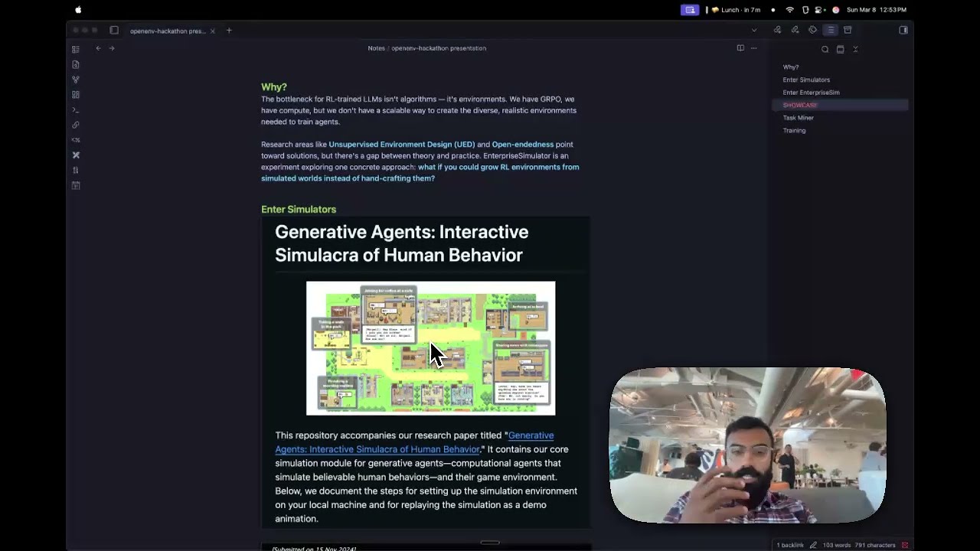Open the 1 backlink status item
The image size is (980, 551).
(790, 545)
